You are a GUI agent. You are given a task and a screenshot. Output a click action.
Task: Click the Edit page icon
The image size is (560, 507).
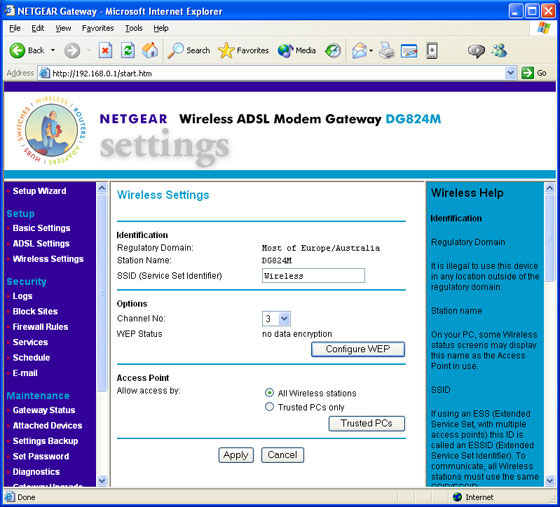click(x=409, y=51)
